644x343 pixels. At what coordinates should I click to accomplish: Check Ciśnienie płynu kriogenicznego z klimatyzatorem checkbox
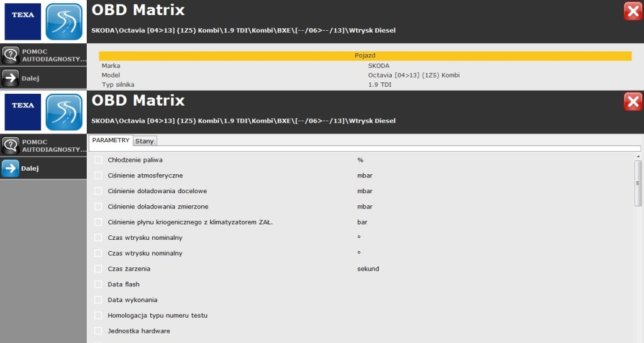click(98, 222)
